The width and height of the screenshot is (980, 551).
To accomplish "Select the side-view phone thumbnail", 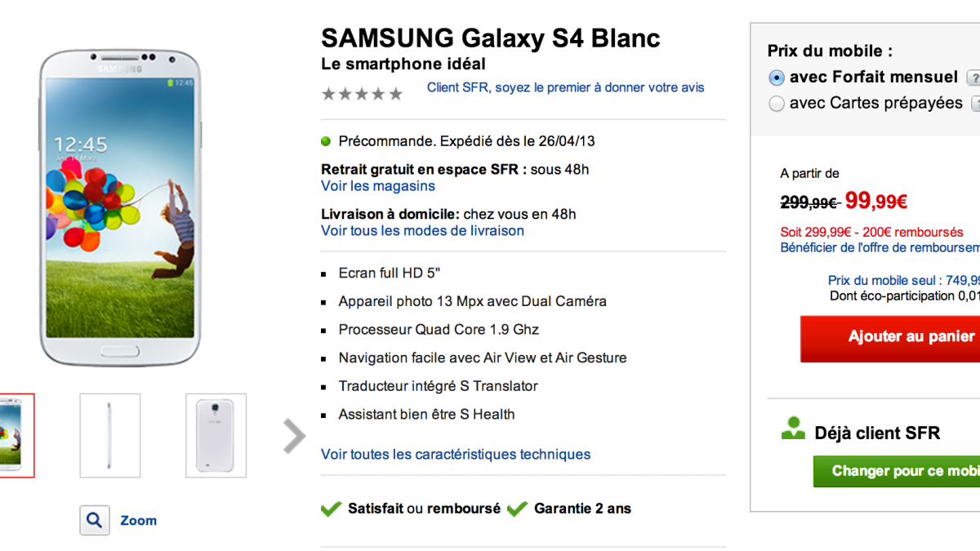I will 110,435.
